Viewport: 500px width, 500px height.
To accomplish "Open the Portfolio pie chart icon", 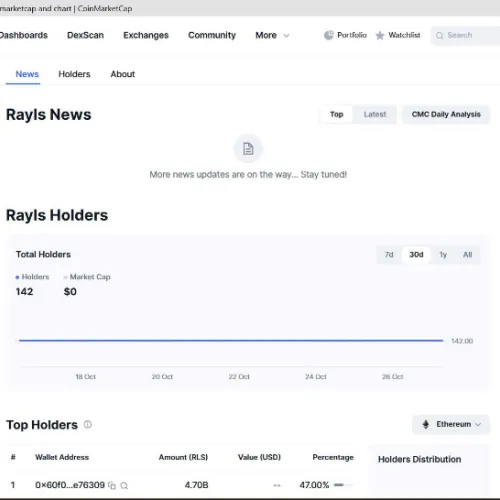I will (329, 35).
